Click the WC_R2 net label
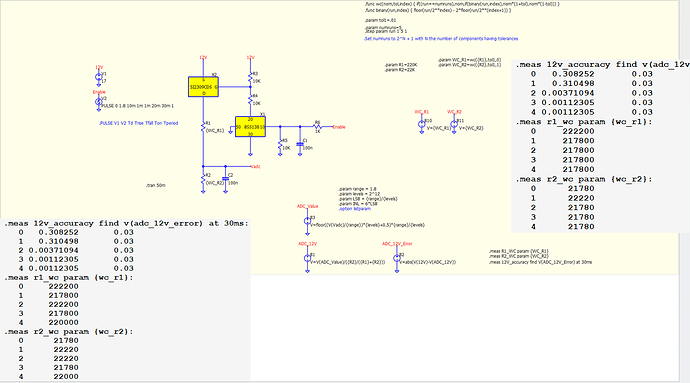This screenshot has height=383, width=690. (x=454, y=112)
